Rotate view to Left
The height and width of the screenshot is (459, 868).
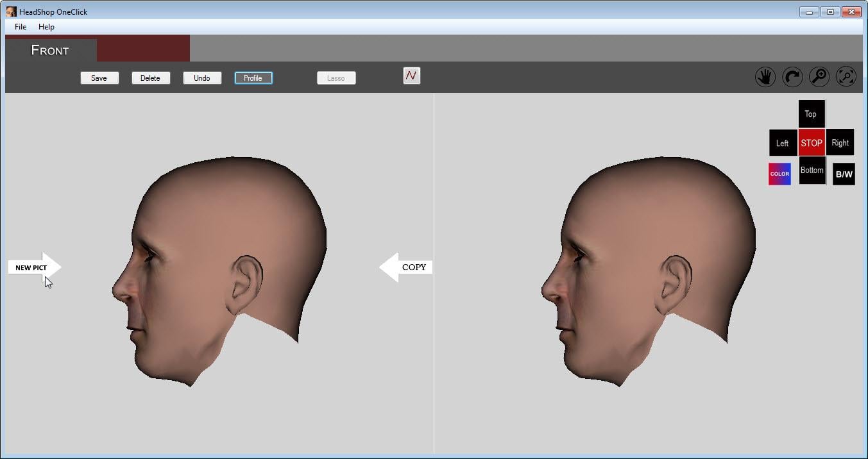coord(783,143)
